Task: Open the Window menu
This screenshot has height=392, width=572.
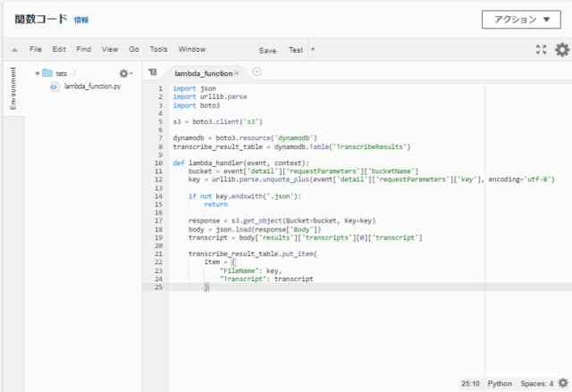Action: pyautogui.click(x=192, y=49)
